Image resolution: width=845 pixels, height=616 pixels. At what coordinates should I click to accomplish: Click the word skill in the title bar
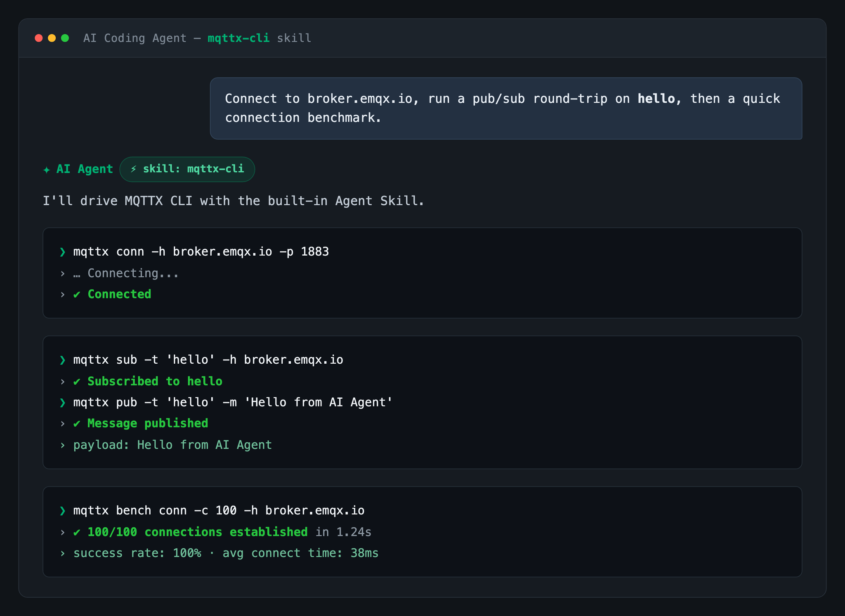click(294, 38)
